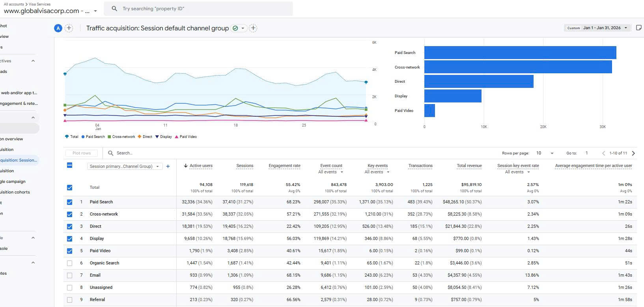Sort table by Total revenue column
The height and width of the screenshot is (307, 644).
pos(469,166)
